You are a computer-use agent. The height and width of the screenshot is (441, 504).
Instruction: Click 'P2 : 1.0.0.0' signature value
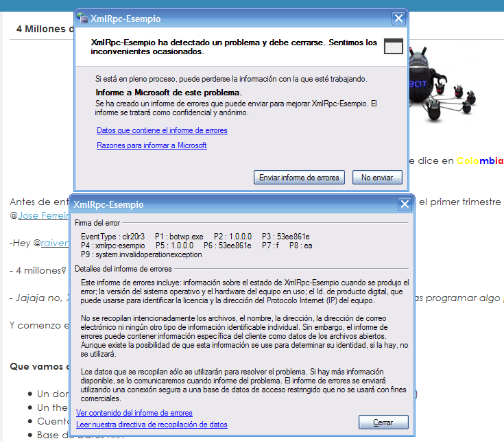[232, 237]
